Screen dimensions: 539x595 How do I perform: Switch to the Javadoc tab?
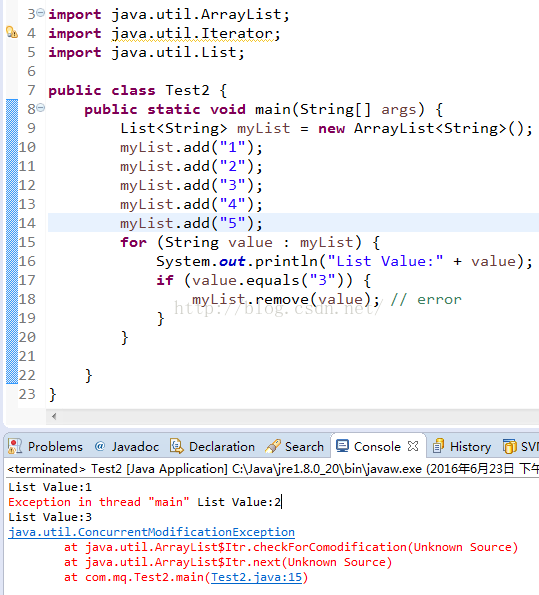pos(127,447)
